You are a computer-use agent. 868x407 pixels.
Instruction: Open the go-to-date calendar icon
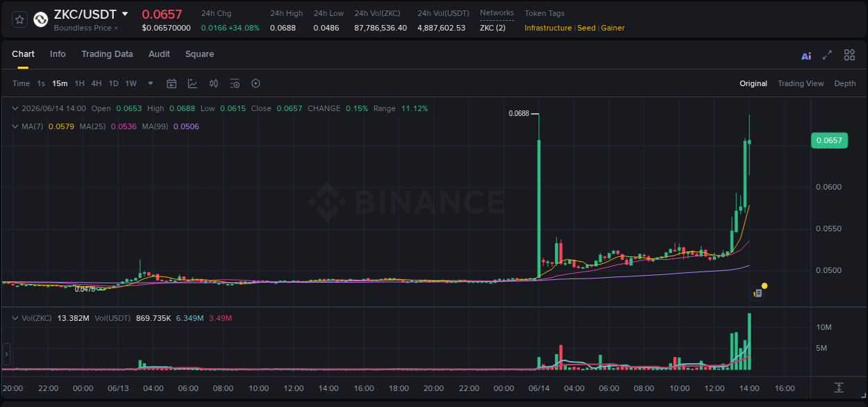click(x=172, y=83)
